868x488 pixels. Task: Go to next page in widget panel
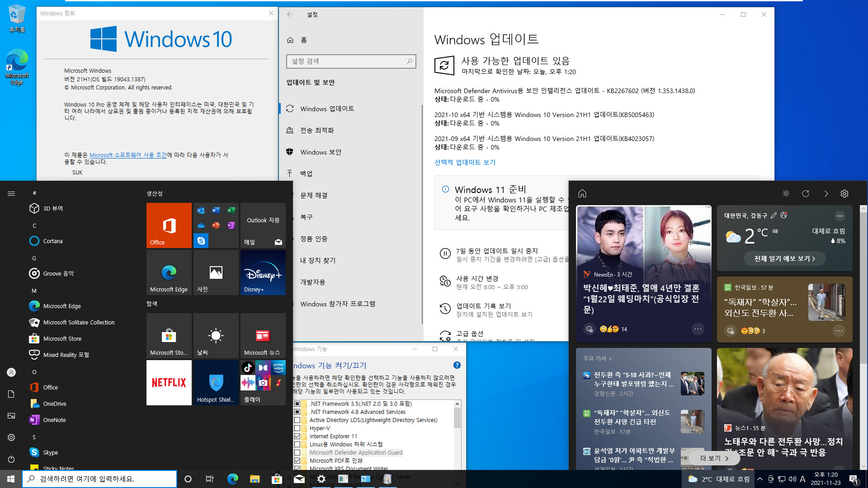pyautogui.click(x=826, y=193)
